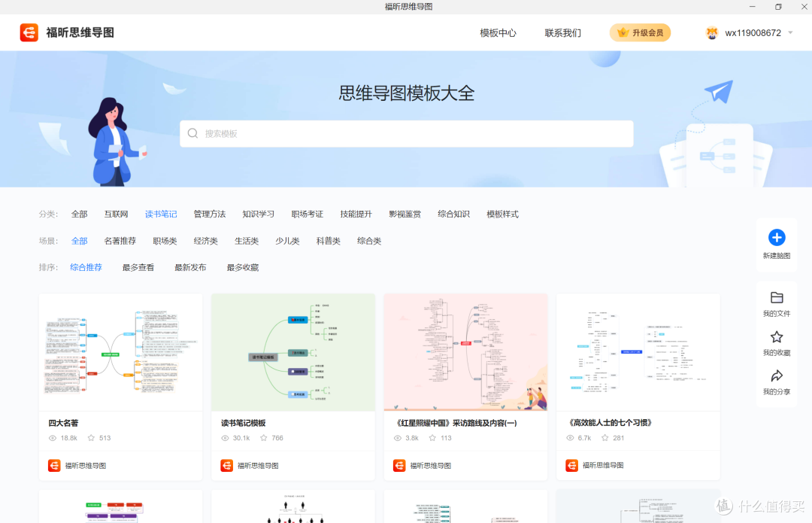Click the 读书笔记模板 card title
Image resolution: width=812 pixels, height=523 pixels.
point(244,423)
